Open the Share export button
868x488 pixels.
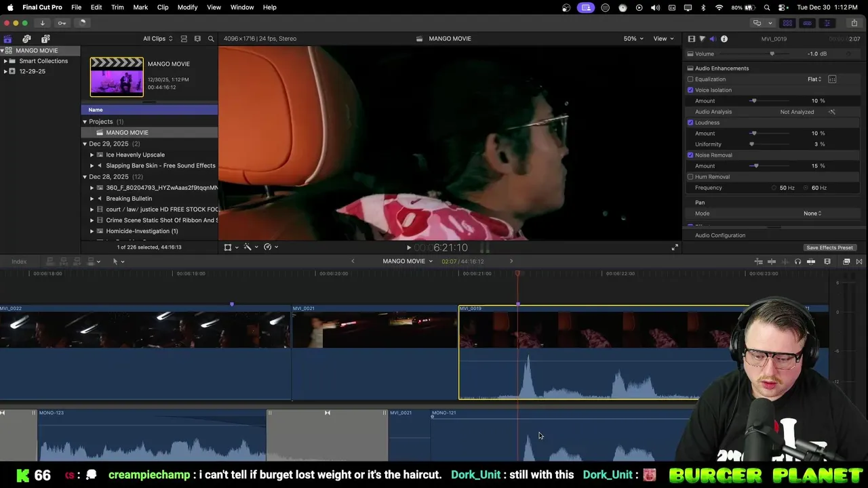[854, 23]
